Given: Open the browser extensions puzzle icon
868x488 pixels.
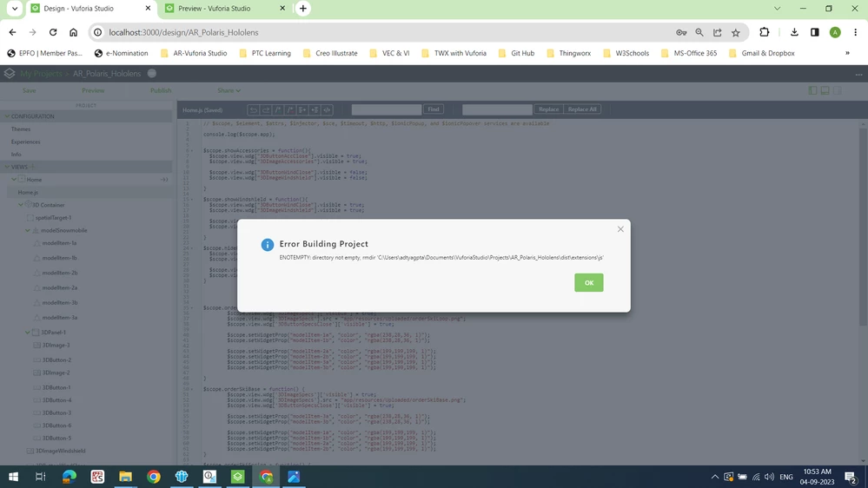Looking at the screenshot, I should pyautogui.click(x=765, y=32).
